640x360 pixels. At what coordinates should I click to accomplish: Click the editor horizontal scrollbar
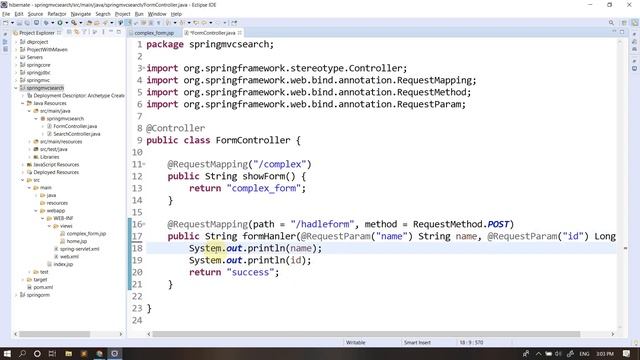coord(366,334)
